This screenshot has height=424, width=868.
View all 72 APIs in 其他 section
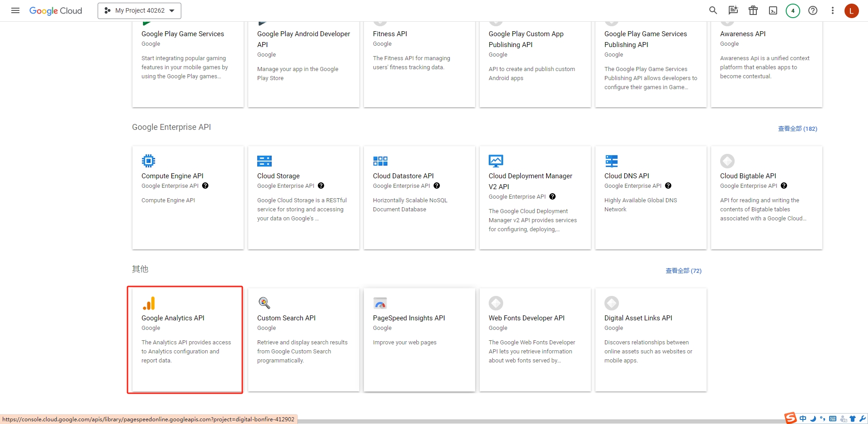[x=684, y=271]
